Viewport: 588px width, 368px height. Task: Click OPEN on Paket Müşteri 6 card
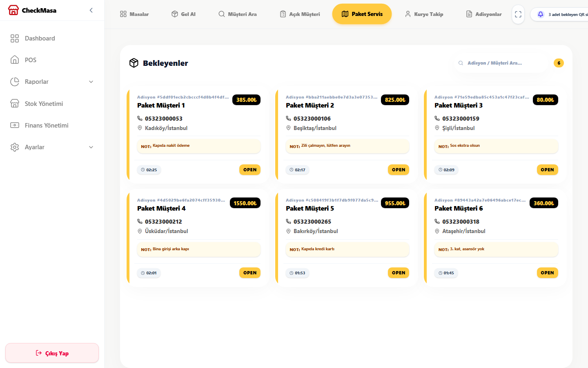coord(547,273)
